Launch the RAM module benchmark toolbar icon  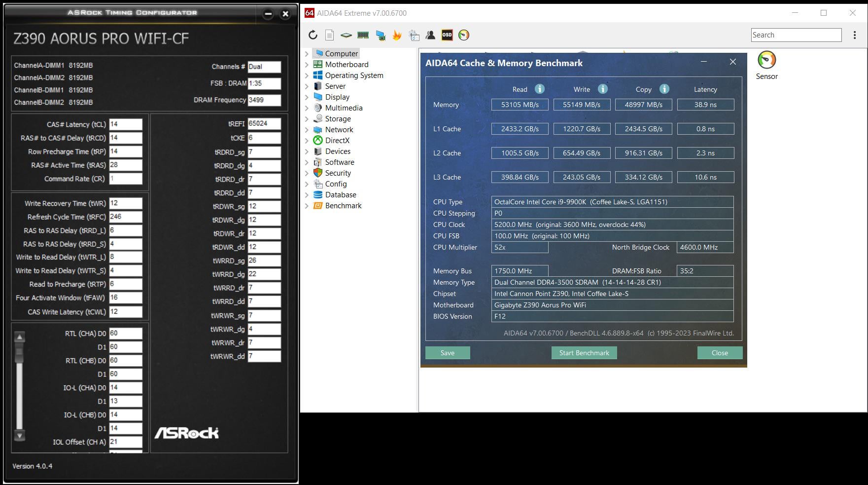[363, 35]
